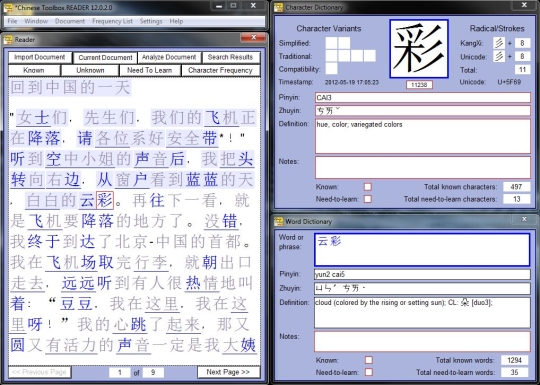Click the Word Dictionary window title icon
Image resolution: width=540 pixels, height=385 pixels.
[x=279, y=221]
